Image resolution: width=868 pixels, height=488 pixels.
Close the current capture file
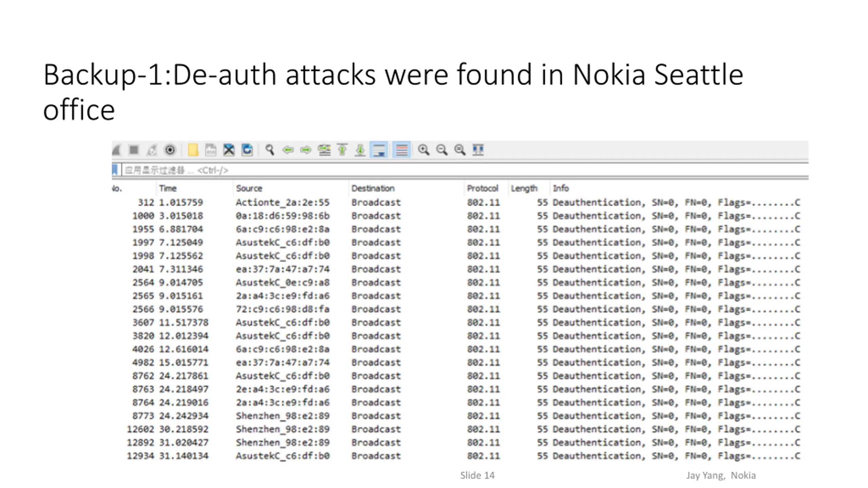229,150
